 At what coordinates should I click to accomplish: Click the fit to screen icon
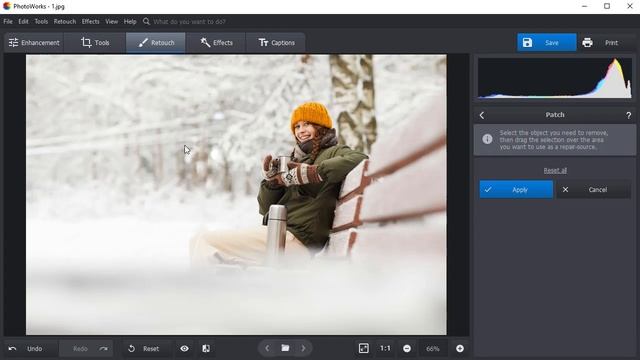[363, 348]
